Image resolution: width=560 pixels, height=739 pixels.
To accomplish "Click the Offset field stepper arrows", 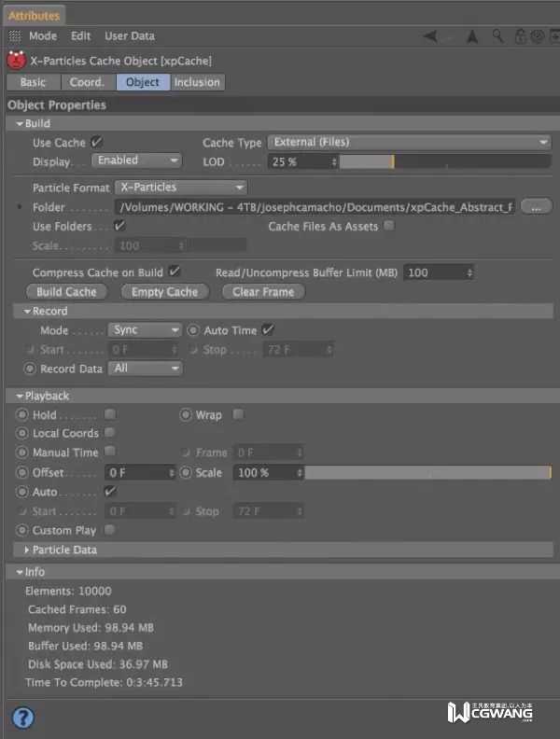I will point(172,472).
